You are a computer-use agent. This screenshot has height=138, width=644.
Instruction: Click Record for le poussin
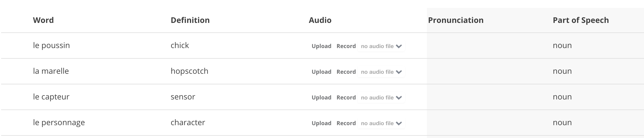tap(346, 46)
